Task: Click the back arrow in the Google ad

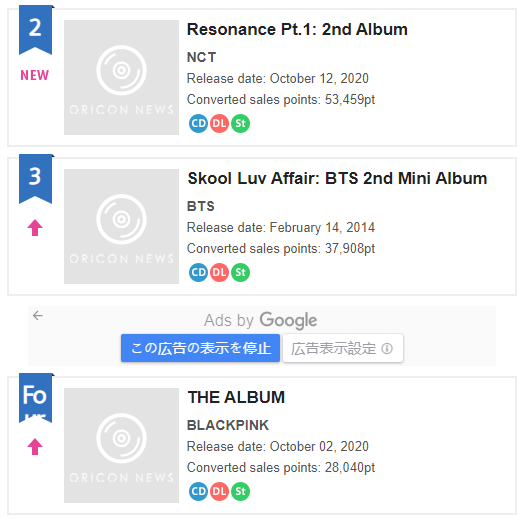Action: click(x=38, y=315)
